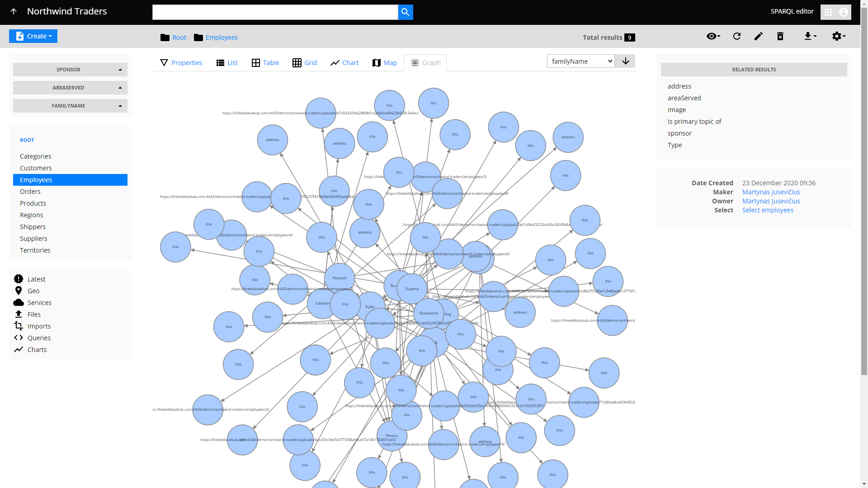Open the Create dropdown button
This screenshot has height=488, width=868.
tap(33, 36)
